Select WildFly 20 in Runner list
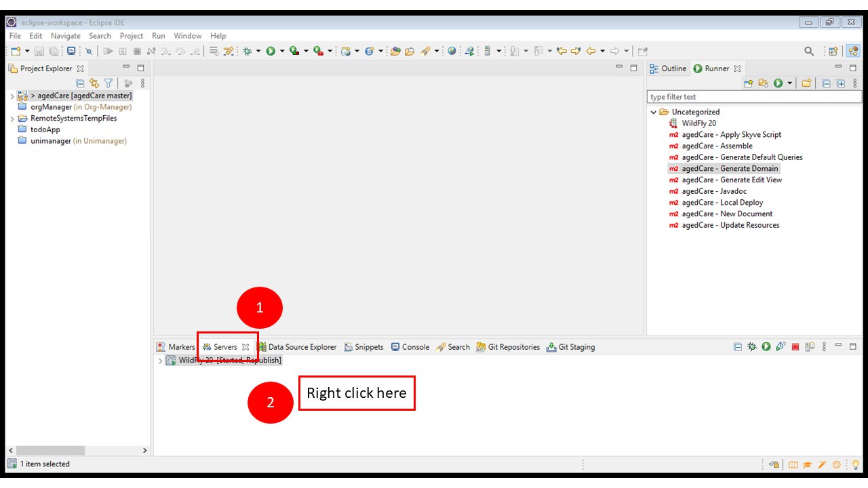868x488 pixels. 692,123
